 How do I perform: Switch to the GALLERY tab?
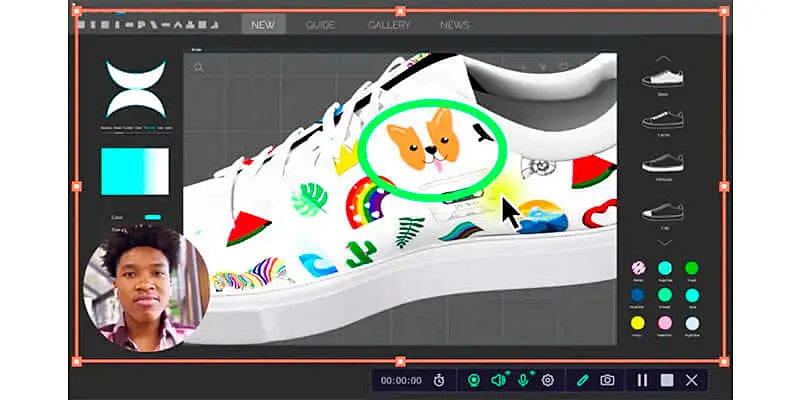click(x=389, y=25)
